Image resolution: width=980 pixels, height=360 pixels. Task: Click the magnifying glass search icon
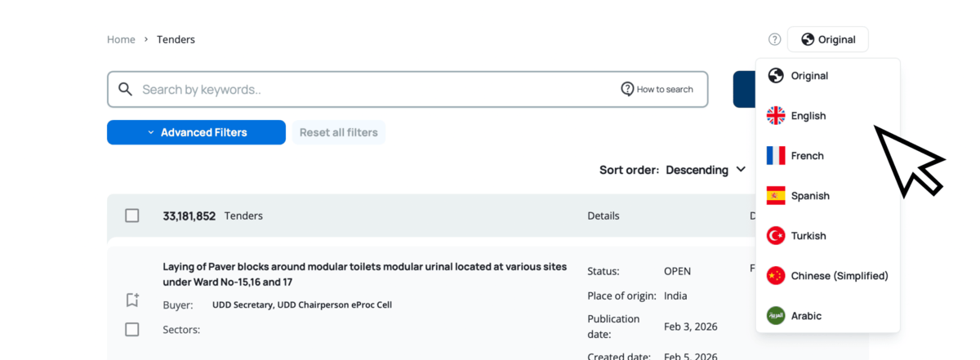pos(125,89)
